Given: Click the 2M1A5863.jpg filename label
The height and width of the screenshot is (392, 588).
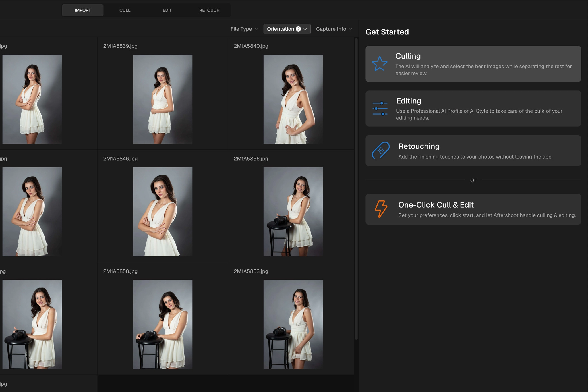Looking at the screenshot, I should [251, 271].
